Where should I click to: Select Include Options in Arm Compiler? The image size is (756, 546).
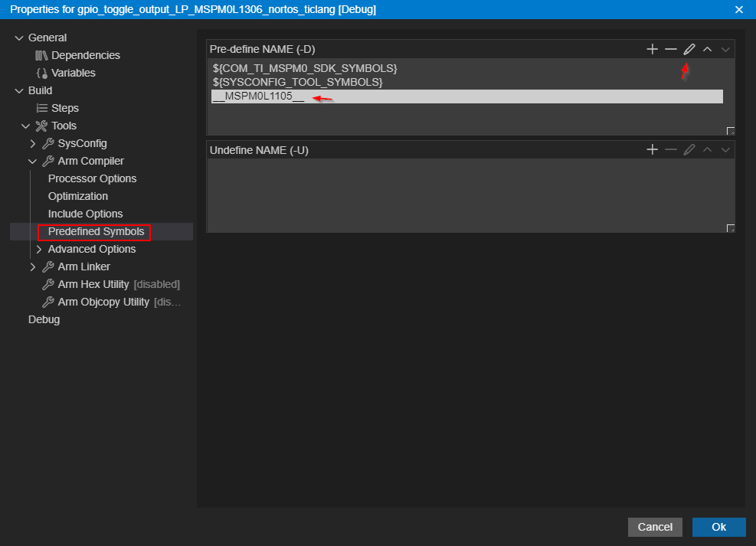(x=85, y=214)
